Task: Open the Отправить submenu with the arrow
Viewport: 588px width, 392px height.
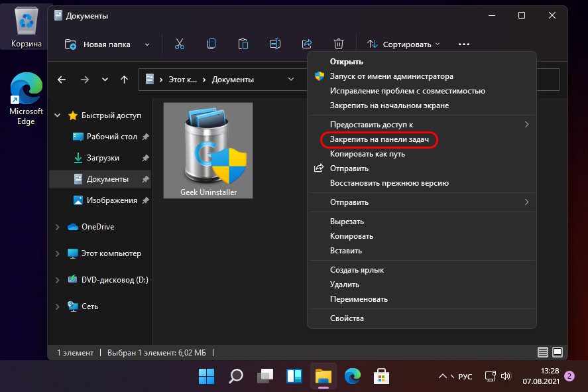Action: pos(422,202)
